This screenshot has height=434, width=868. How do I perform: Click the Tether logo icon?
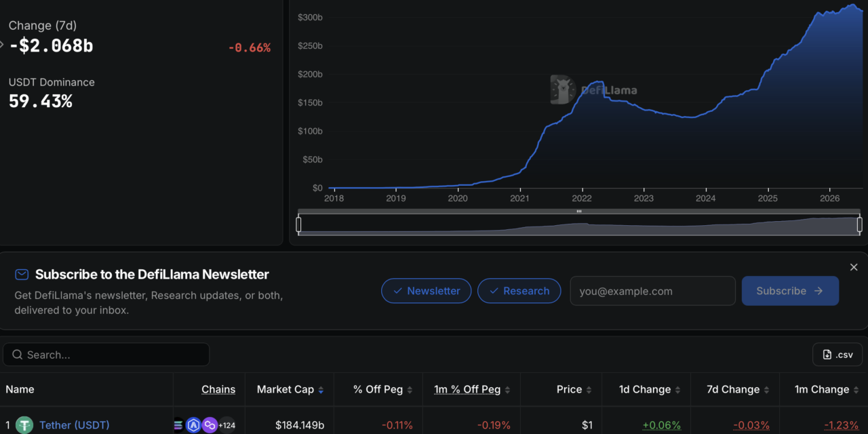coord(25,425)
